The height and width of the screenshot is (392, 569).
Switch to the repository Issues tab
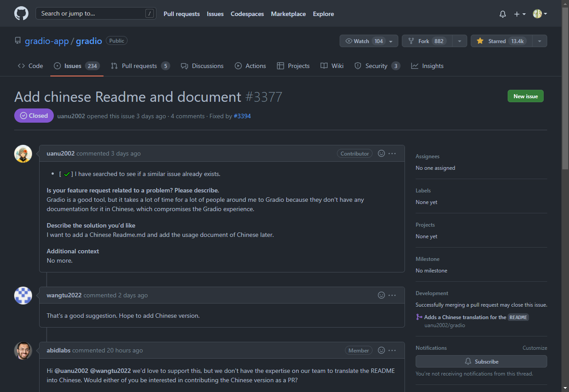[x=77, y=66]
